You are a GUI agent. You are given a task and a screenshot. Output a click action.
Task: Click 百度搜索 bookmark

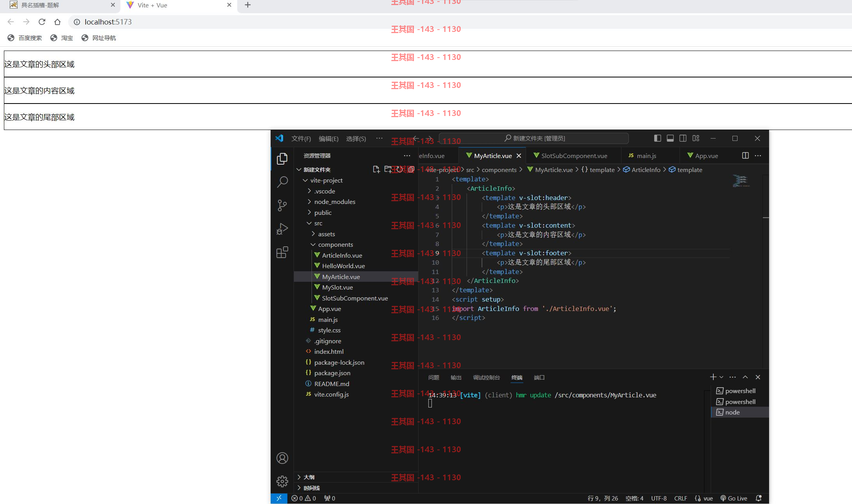(25, 38)
